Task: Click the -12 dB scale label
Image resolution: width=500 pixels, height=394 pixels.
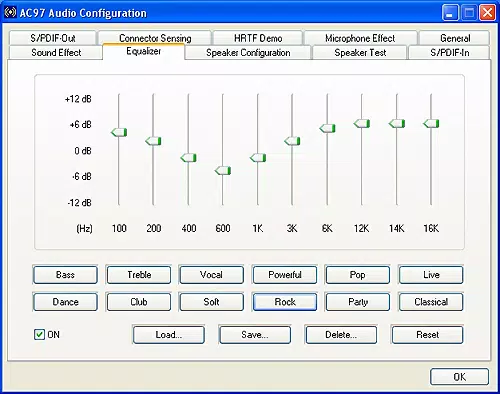Action: [79, 202]
